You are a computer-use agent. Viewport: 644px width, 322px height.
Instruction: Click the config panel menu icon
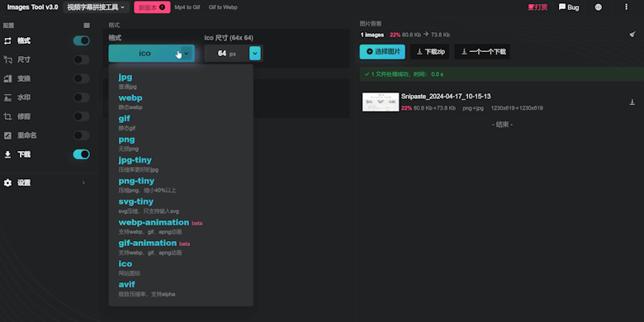[87, 26]
